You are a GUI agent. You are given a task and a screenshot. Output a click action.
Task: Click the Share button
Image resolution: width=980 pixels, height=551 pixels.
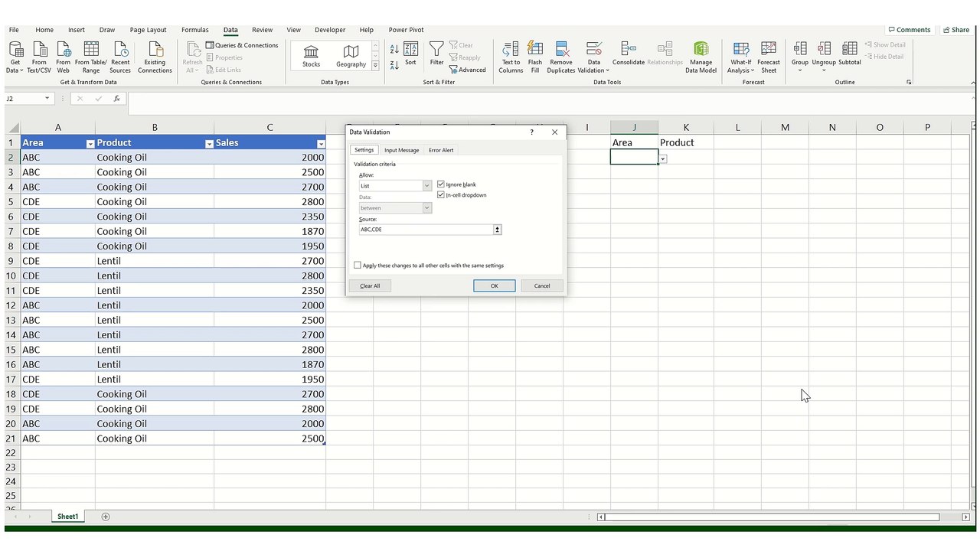956,30
